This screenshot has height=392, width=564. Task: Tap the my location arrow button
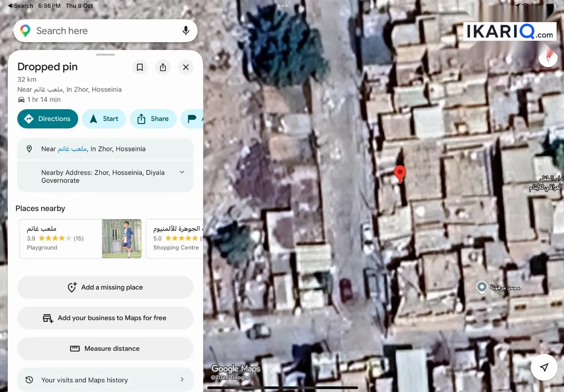click(x=544, y=367)
